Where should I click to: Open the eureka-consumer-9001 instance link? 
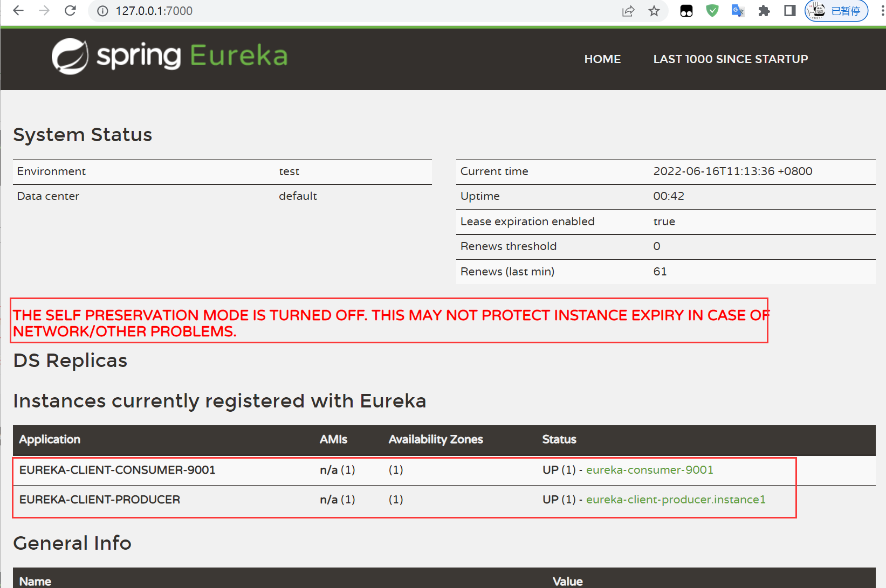tap(650, 470)
